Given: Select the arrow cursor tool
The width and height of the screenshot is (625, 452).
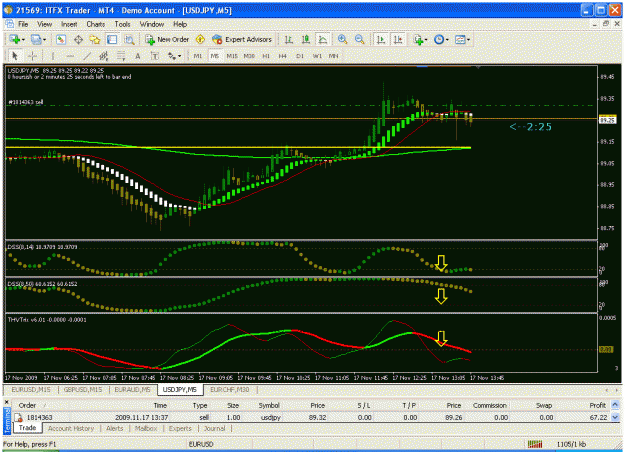Looking at the screenshot, I should point(15,56).
